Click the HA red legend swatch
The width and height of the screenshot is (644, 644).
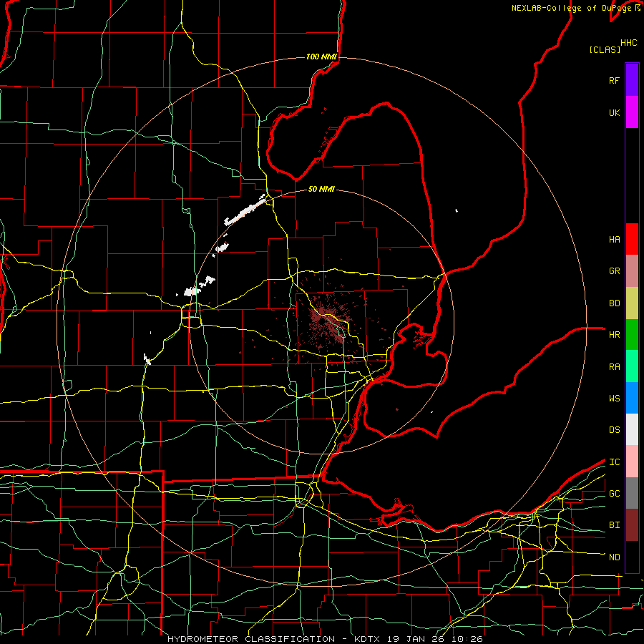[632, 239]
